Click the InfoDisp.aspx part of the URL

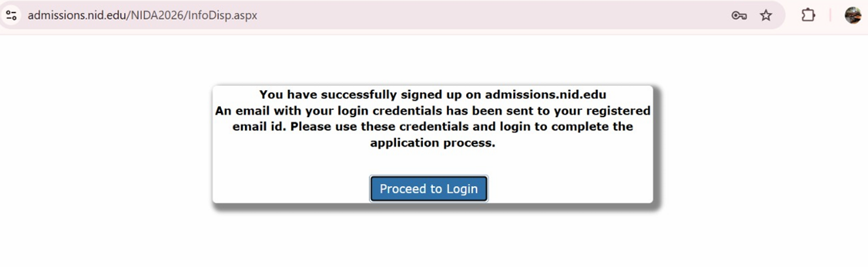coord(222,15)
